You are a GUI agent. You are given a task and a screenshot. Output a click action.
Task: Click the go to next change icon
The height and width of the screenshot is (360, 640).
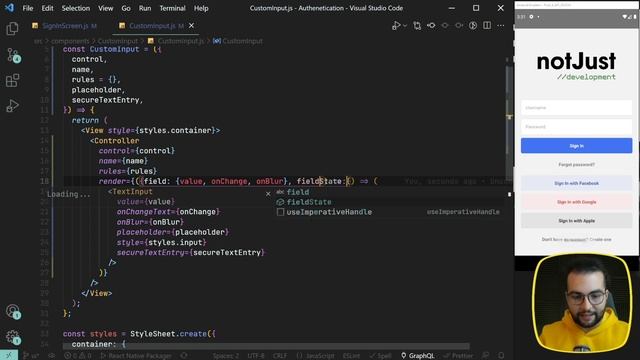click(x=459, y=26)
